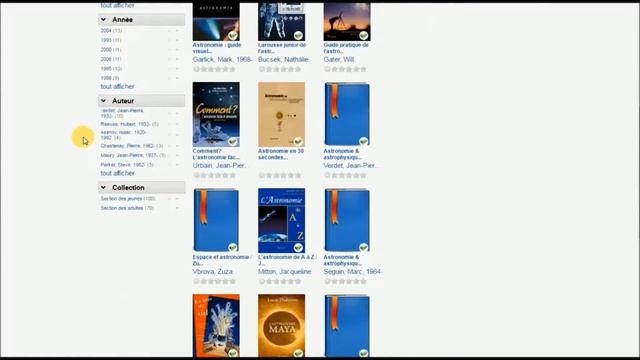This screenshot has height=360, width=640.
Task: Rate Comment? book using stars
Action: 214,176
